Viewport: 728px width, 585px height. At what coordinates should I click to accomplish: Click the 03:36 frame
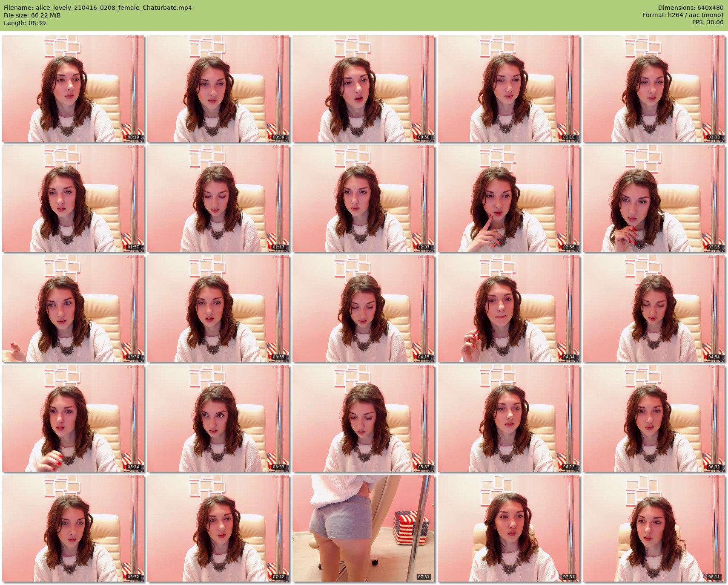(73, 308)
